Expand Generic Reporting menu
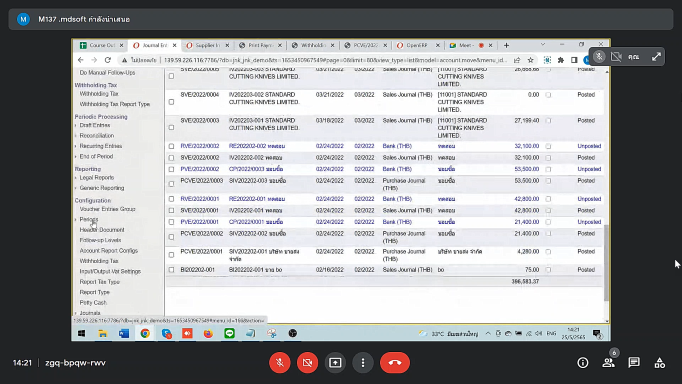Screen dimensions: 682x384 click(x=102, y=188)
